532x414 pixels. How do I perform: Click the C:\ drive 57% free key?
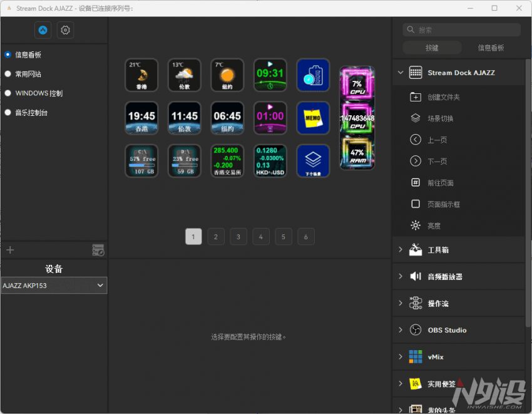[x=141, y=161]
